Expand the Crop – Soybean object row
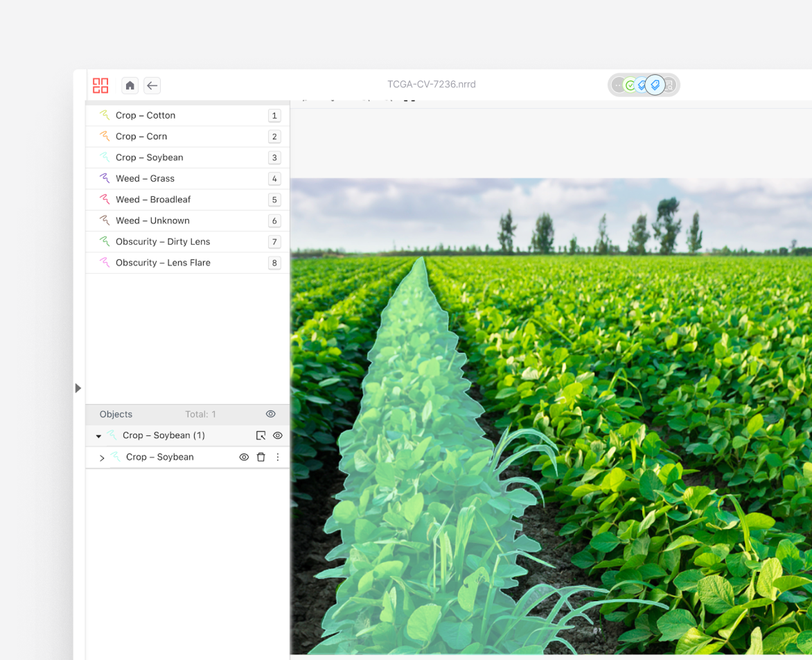 [102, 458]
